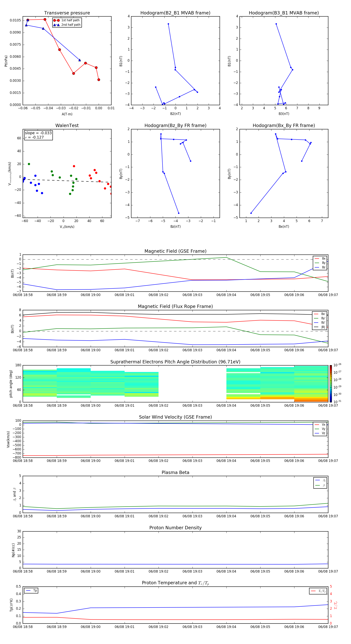
Task: Click the pitch angle colorbar scale
Action: pos(331,384)
